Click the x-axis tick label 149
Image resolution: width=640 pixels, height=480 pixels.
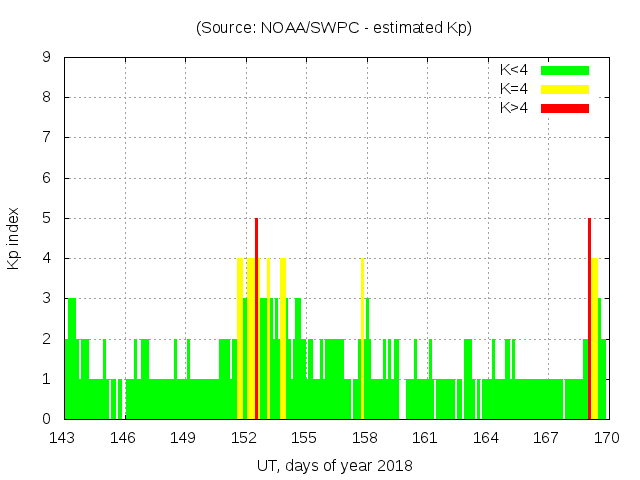184,437
